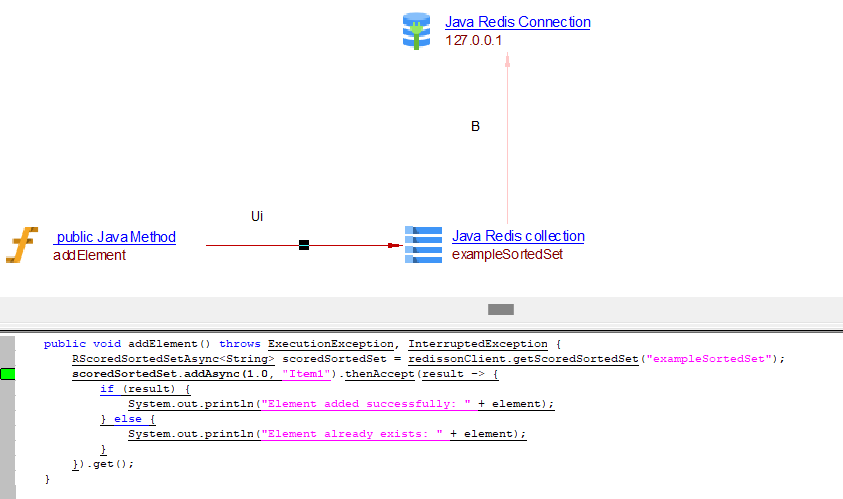Click the "Element already exists: " string
The width and height of the screenshot is (843, 499).
pos(352,434)
